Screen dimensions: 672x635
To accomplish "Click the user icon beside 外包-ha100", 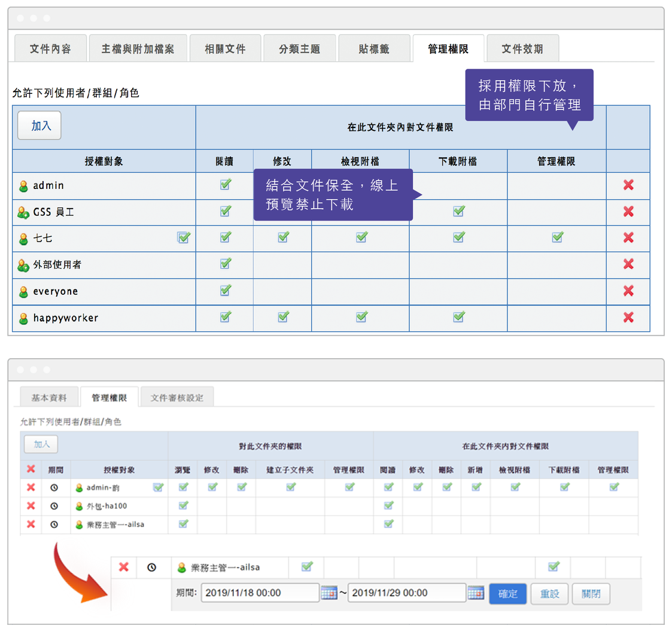I will [79, 506].
